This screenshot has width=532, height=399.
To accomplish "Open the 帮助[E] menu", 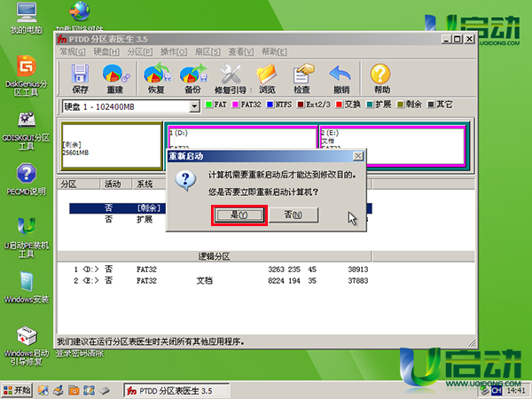I will (x=274, y=52).
